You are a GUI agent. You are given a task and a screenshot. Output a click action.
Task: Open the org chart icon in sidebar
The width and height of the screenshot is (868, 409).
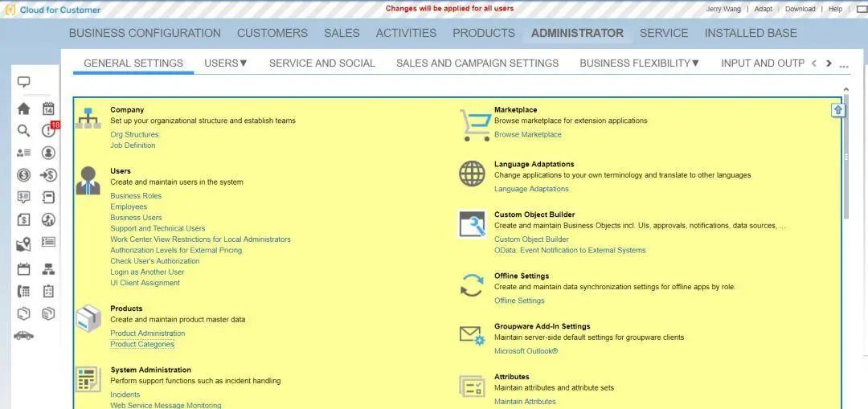(x=49, y=269)
